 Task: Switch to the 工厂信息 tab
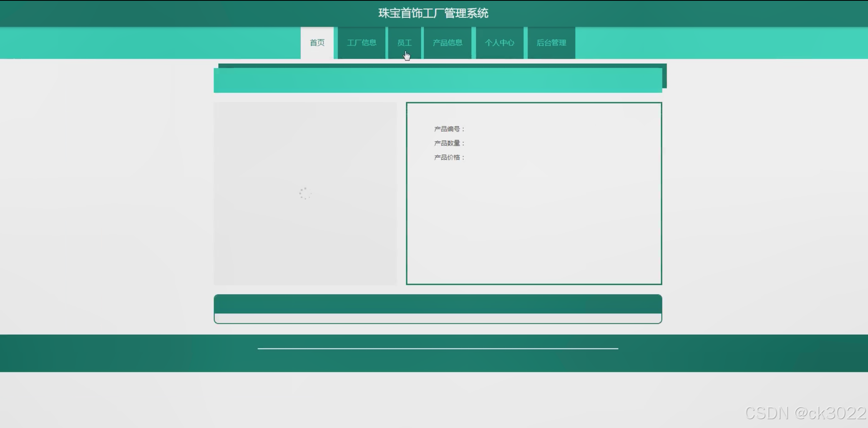361,43
